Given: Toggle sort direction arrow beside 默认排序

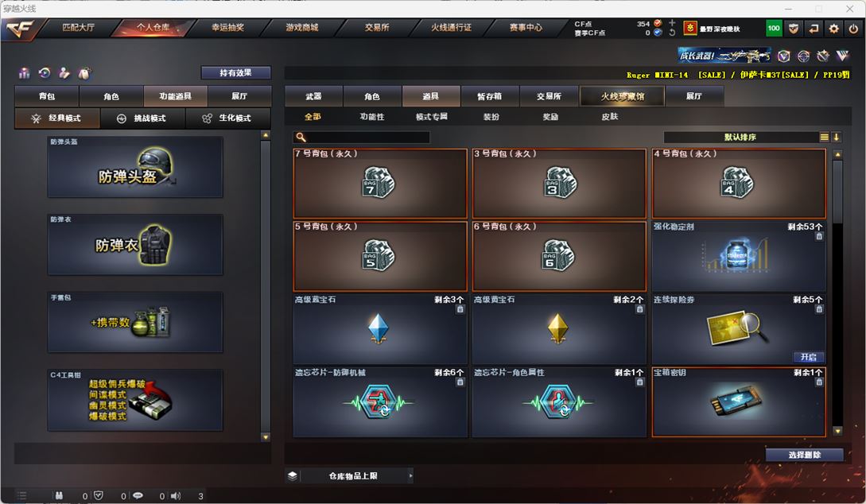Looking at the screenshot, I should [x=836, y=137].
